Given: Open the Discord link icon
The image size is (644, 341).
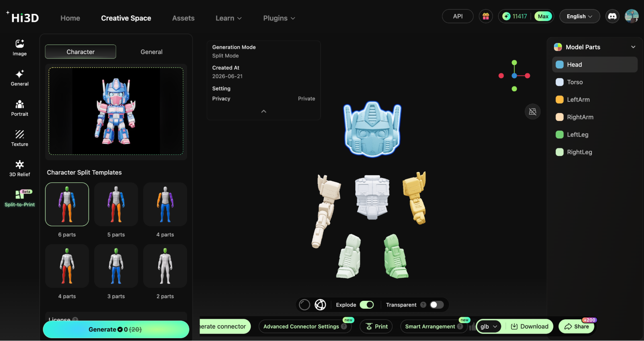Looking at the screenshot, I should click(x=612, y=16).
